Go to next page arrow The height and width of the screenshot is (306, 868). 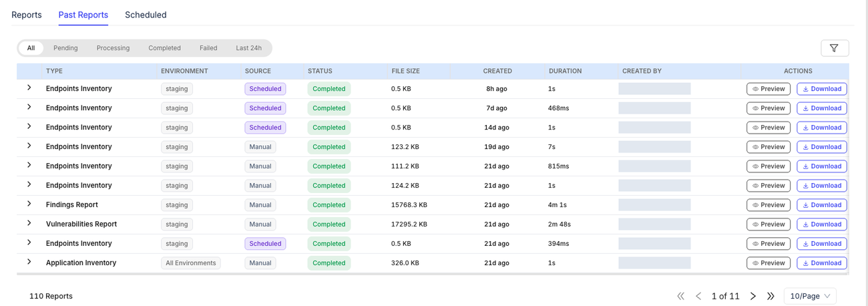[753, 296]
